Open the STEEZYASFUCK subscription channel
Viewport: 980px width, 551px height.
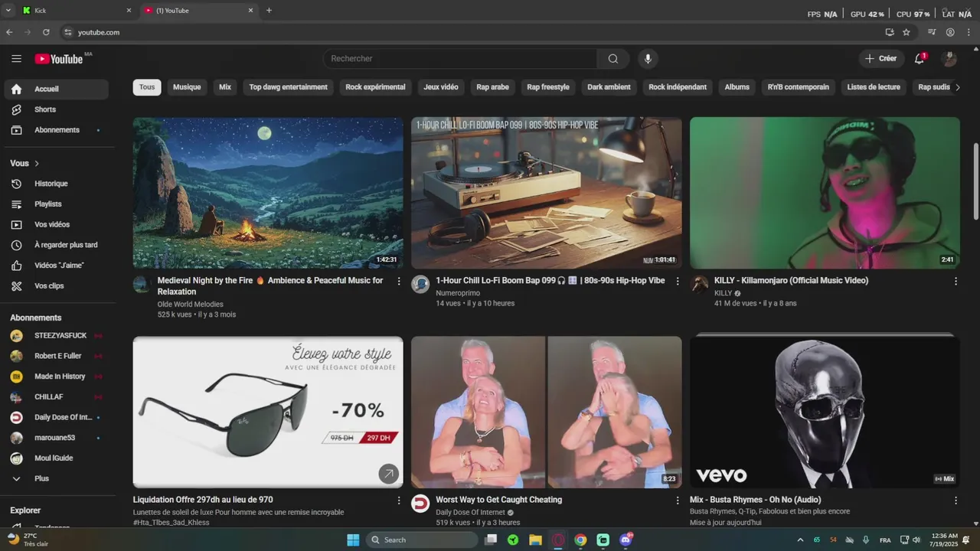coord(55,336)
